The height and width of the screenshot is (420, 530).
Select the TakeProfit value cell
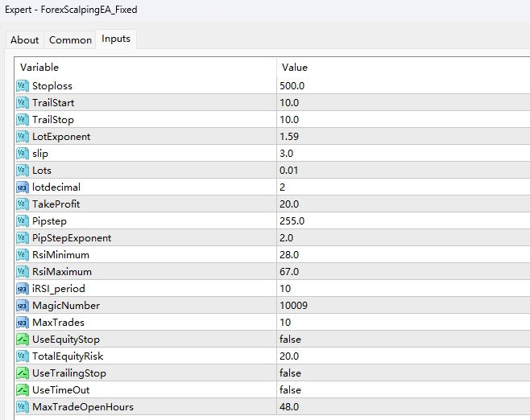point(404,204)
